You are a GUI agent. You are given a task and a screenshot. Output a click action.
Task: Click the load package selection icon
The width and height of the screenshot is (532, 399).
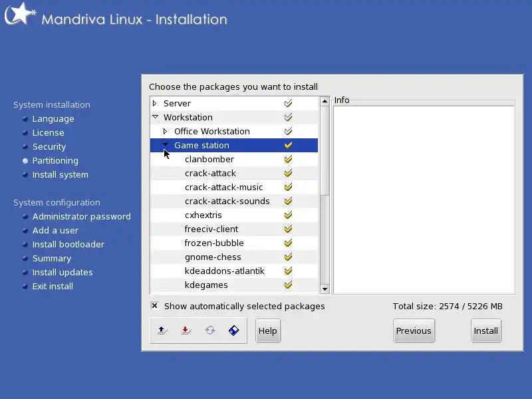tap(162, 330)
